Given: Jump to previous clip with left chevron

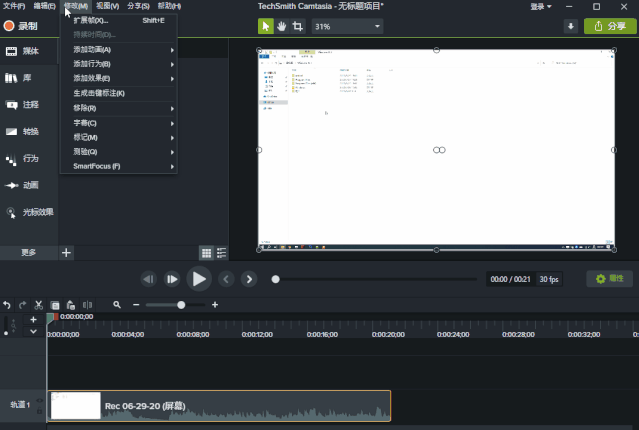Looking at the screenshot, I should click(226, 279).
